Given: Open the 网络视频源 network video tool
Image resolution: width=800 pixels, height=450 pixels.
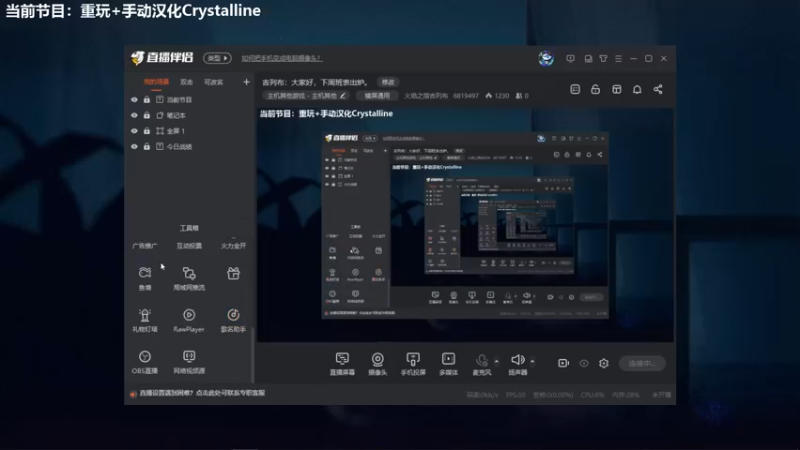Looking at the screenshot, I should pos(189,361).
